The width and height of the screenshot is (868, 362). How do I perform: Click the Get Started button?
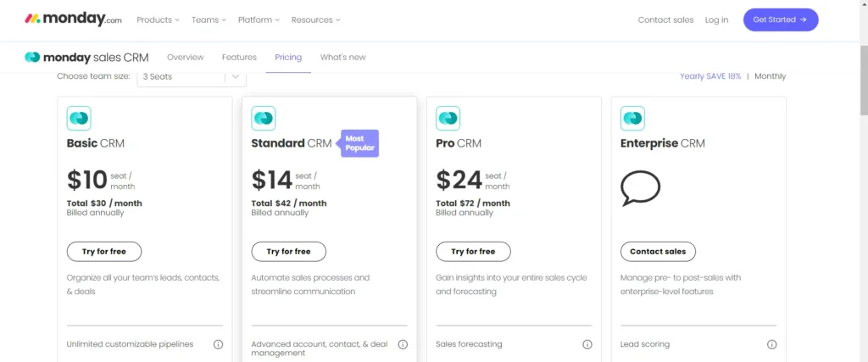781,20
